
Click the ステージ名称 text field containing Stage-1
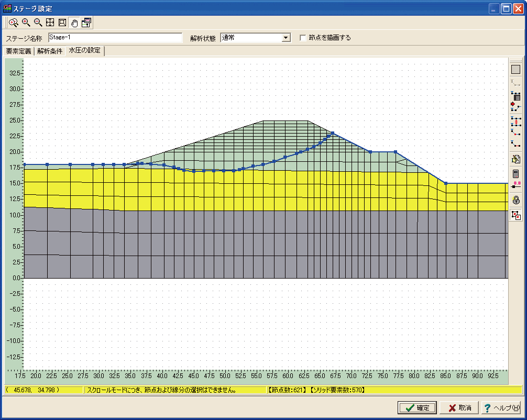[x=115, y=38]
